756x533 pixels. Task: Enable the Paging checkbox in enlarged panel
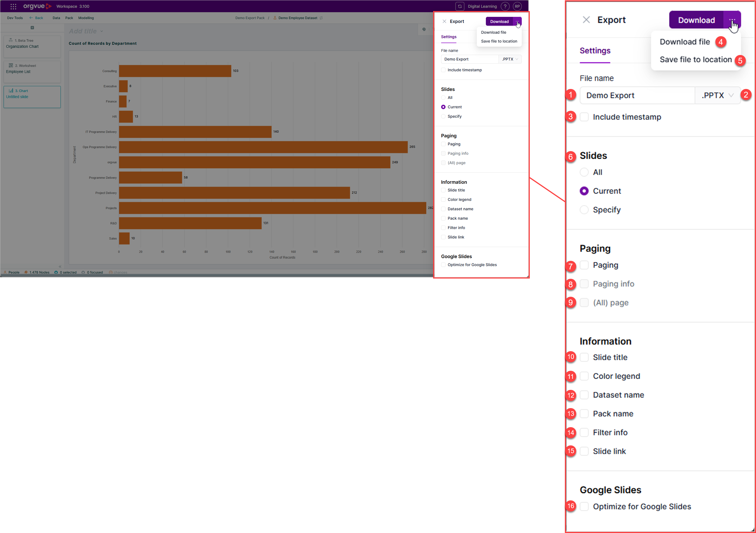pyautogui.click(x=584, y=265)
